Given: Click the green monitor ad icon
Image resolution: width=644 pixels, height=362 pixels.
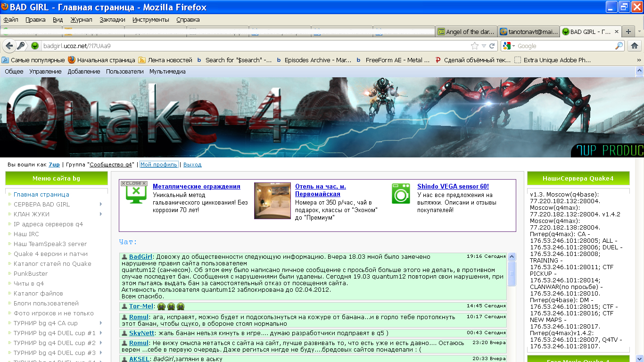Looking at the screenshot, I should (x=136, y=194).
